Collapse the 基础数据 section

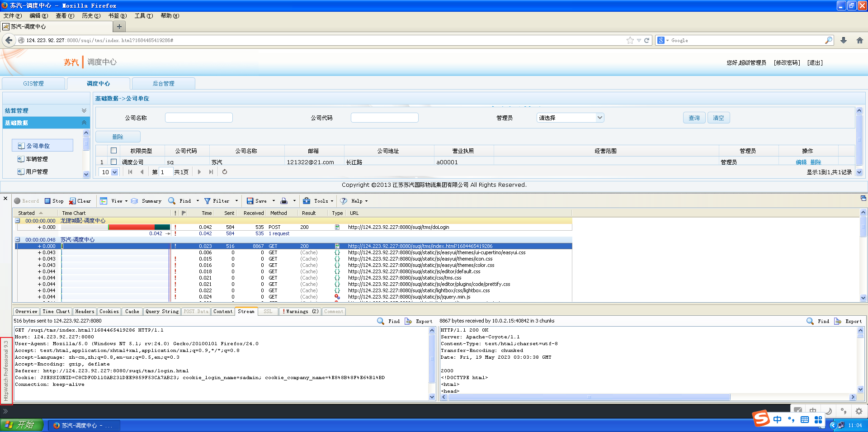46,123
